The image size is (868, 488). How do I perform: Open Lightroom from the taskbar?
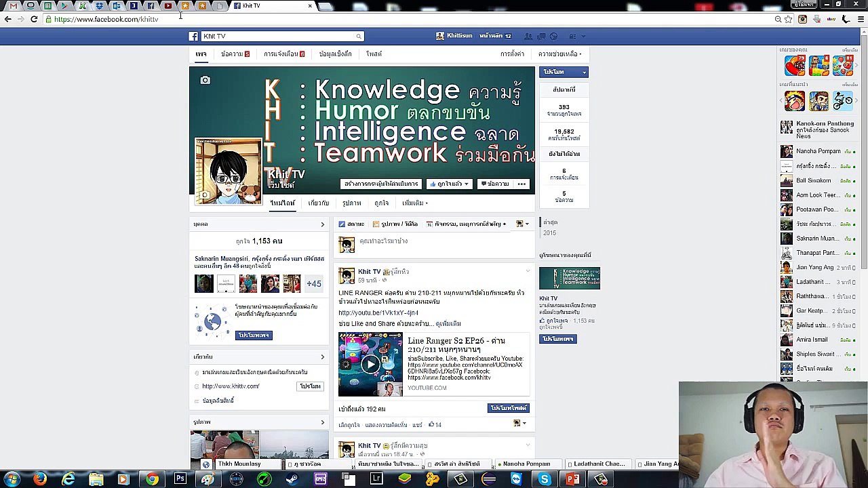376,480
